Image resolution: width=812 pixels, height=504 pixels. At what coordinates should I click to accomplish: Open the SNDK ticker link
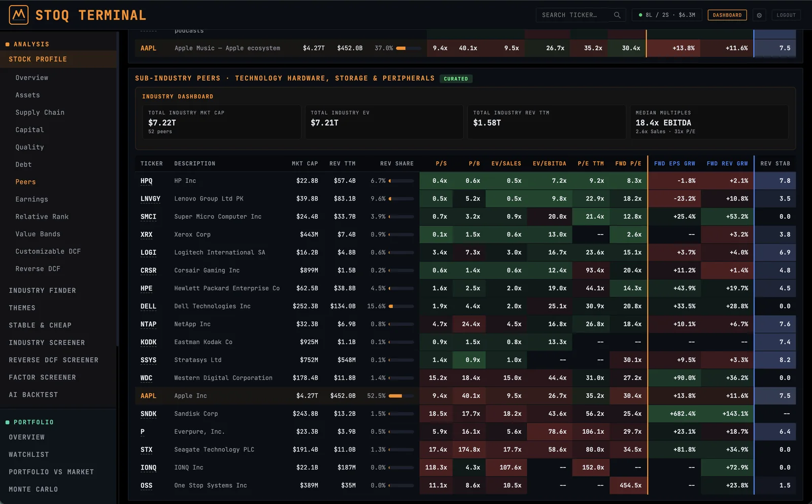pos(149,414)
